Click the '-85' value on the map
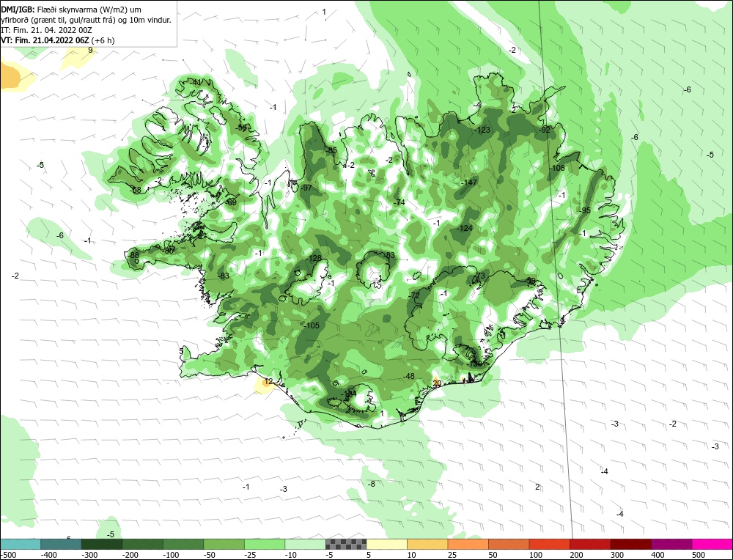 [331, 150]
